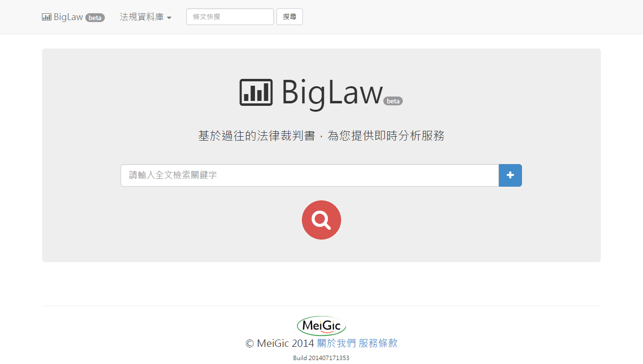Click the 搜尋 button in navbar
The image size is (643, 364).
[290, 17]
